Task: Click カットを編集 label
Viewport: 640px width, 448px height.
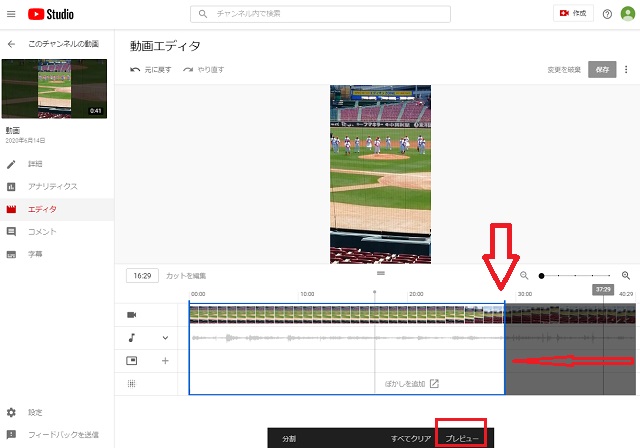Action: tap(186, 276)
